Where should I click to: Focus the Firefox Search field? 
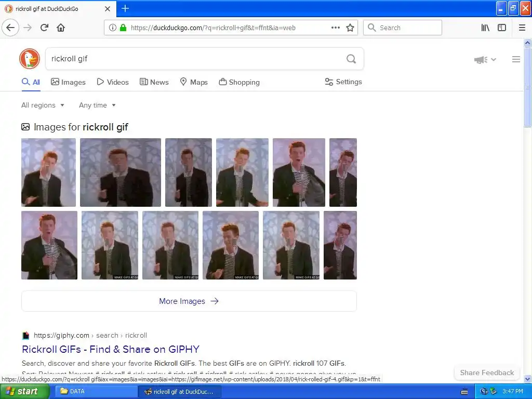pos(403,28)
